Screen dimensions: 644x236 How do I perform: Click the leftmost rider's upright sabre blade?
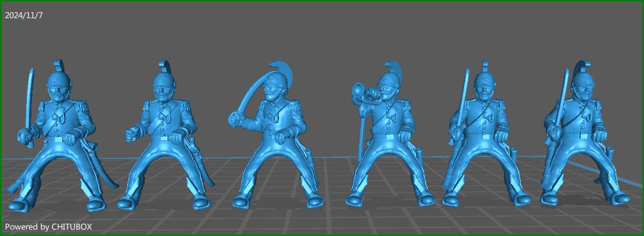pyautogui.click(x=31, y=96)
